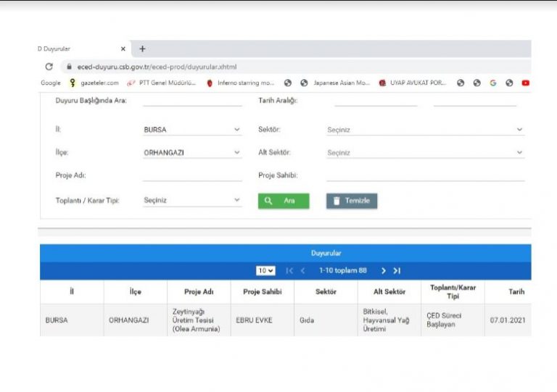
Task: Change rows-per-page selector showing 10
Action: [265, 270]
